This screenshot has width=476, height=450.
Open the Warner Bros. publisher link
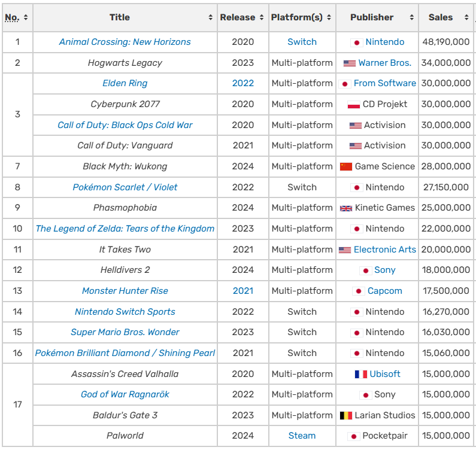[x=385, y=63]
